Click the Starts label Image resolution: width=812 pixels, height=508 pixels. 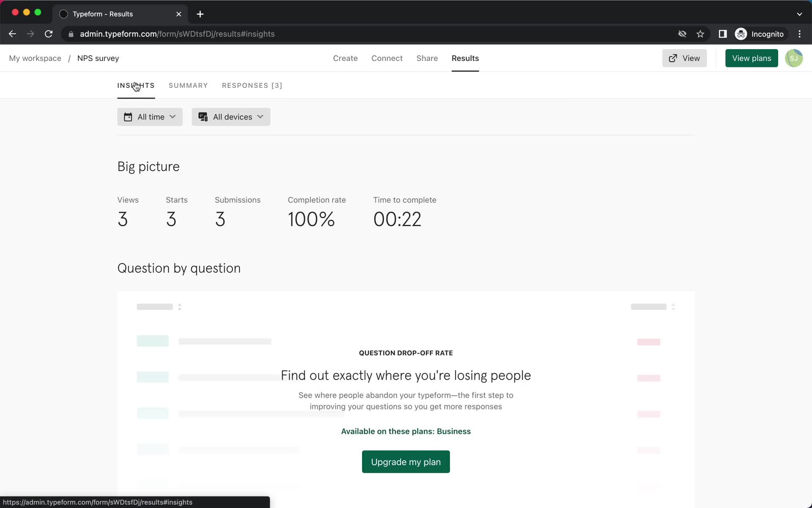click(177, 200)
